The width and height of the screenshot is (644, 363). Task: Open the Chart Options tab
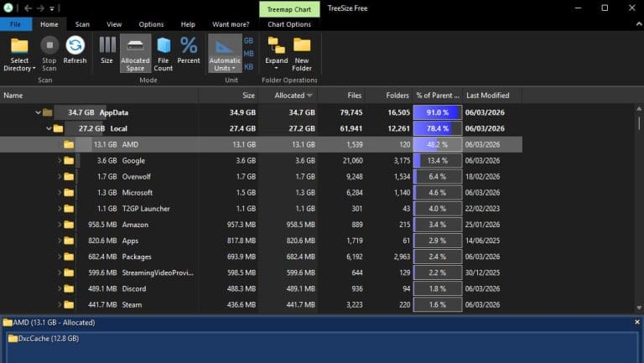point(289,24)
